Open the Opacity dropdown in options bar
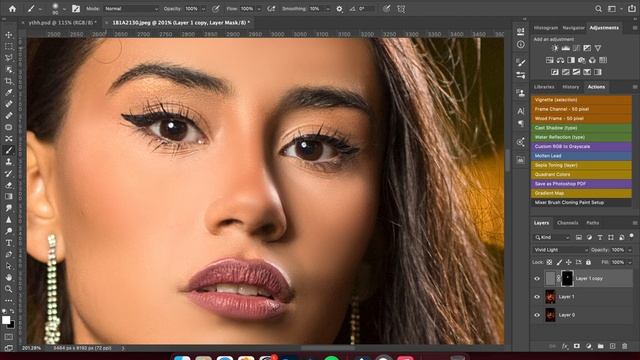 click(x=204, y=9)
